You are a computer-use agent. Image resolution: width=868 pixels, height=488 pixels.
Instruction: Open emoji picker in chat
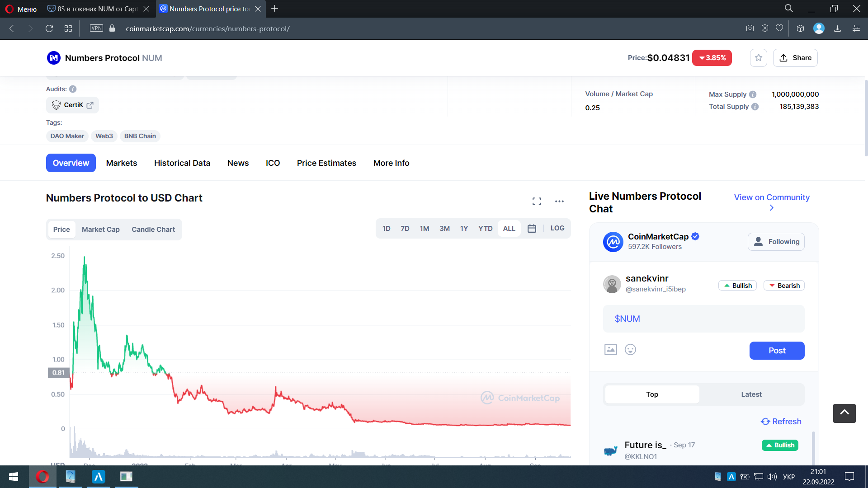click(x=630, y=350)
